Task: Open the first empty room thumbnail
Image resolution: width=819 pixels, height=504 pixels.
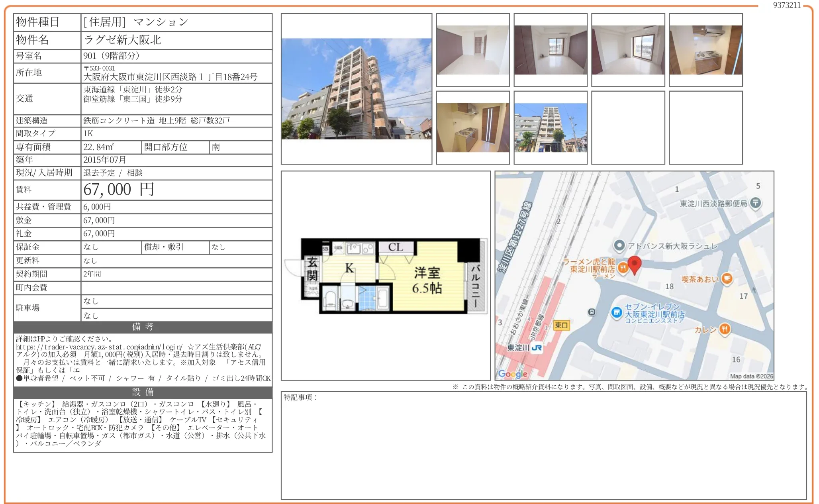Action: pyautogui.click(x=472, y=50)
